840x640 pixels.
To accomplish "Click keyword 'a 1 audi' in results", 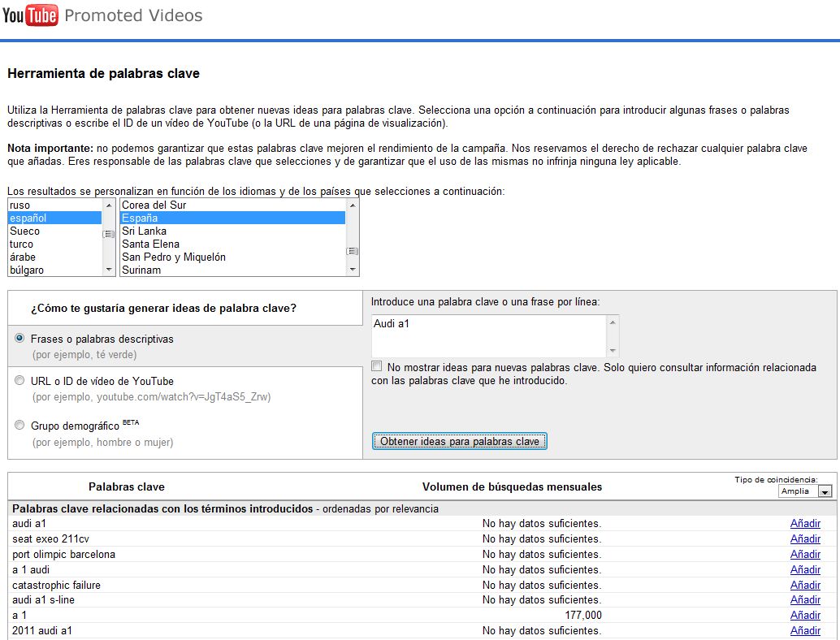I will (x=31, y=570).
